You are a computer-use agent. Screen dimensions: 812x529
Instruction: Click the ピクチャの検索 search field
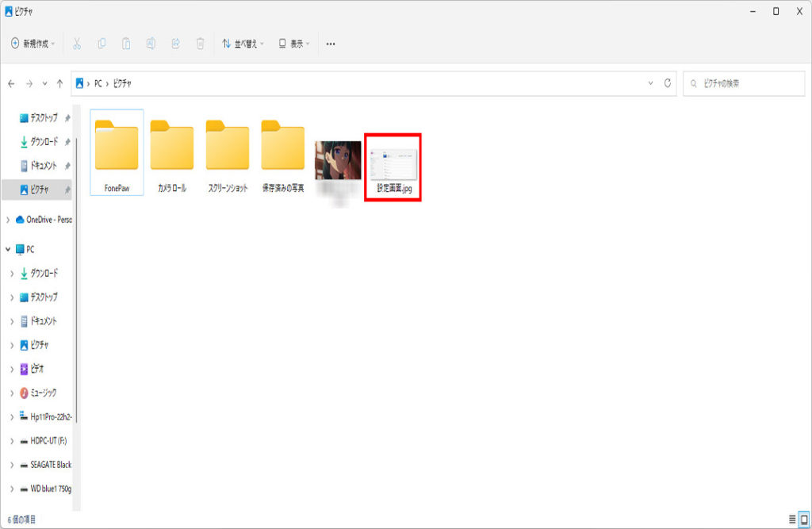pyautogui.click(x=745, y=83)
